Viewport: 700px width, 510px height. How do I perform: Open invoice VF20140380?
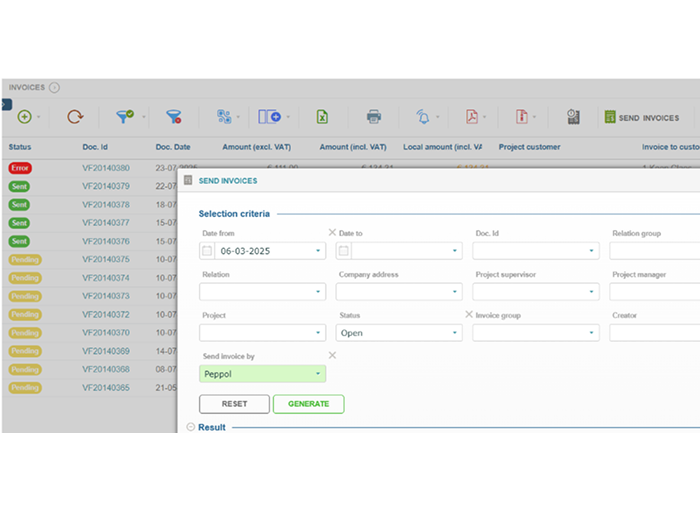pyautogui.click(x=106, y=168)
